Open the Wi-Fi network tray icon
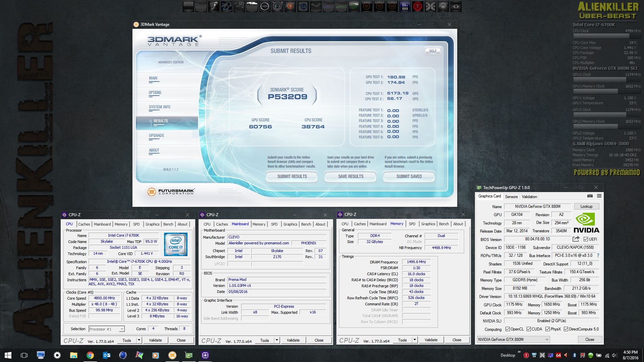This screenshot has height=362, width=644. (607, 356)
